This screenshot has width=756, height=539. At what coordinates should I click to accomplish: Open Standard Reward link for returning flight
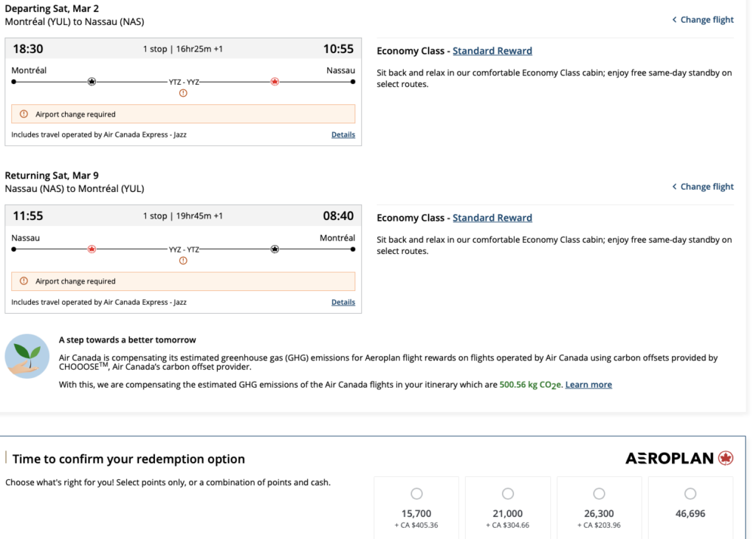(x=492, y=218)
